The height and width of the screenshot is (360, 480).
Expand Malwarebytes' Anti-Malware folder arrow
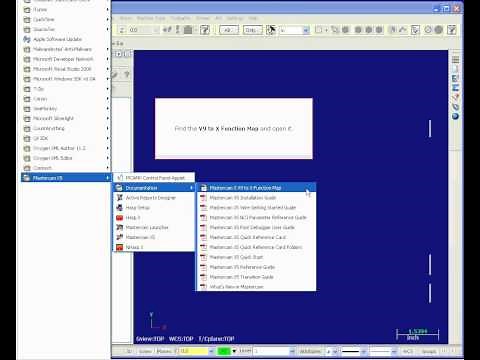(x=107, y=49)
